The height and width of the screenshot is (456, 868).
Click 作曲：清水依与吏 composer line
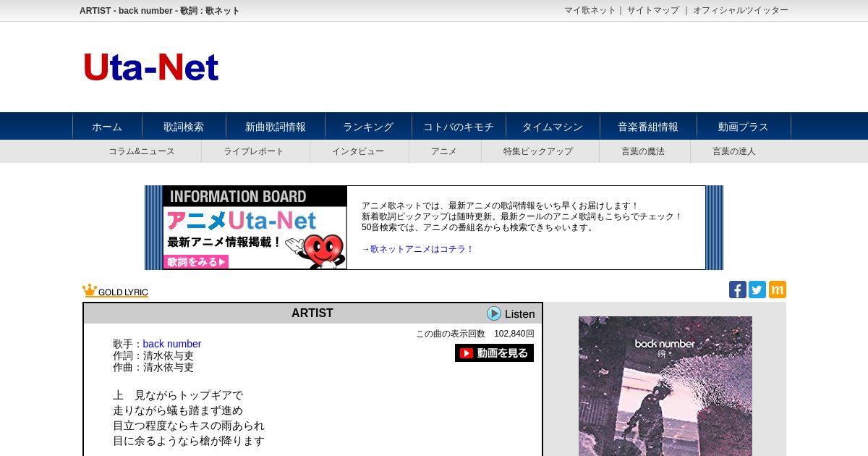[153, 367]
